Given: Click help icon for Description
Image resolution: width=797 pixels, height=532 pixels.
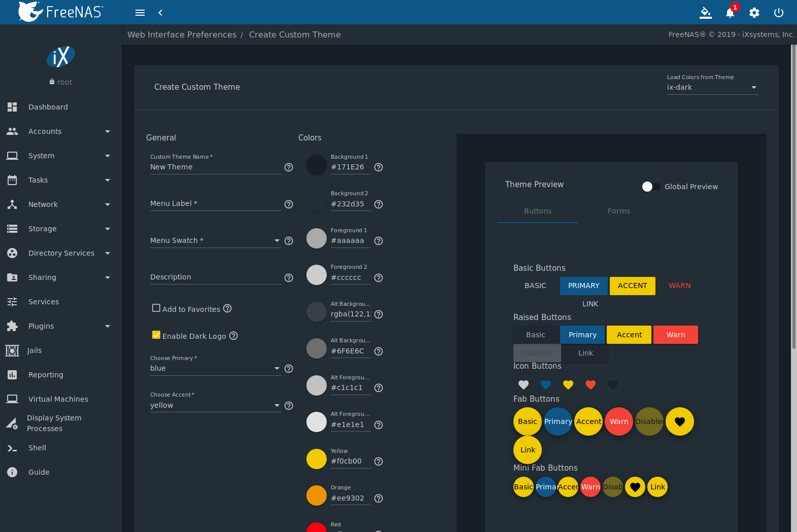Looking at the screenshot, I should [289, 278].
